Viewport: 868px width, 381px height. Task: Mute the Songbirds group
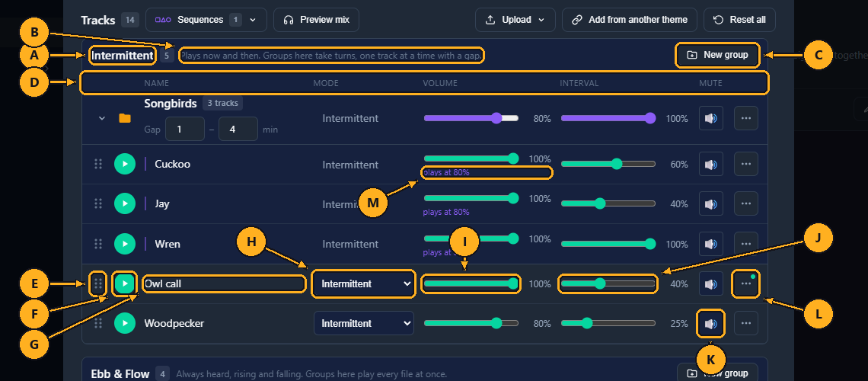711,118
